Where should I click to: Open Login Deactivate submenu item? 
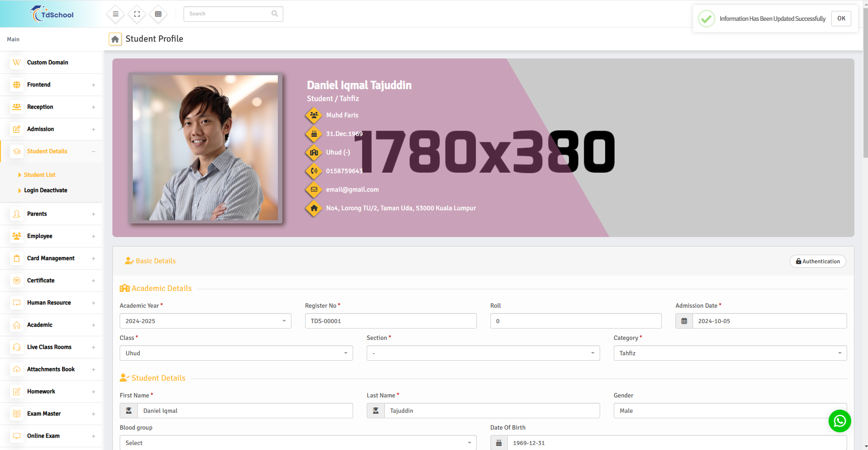[x=45, y=190]
